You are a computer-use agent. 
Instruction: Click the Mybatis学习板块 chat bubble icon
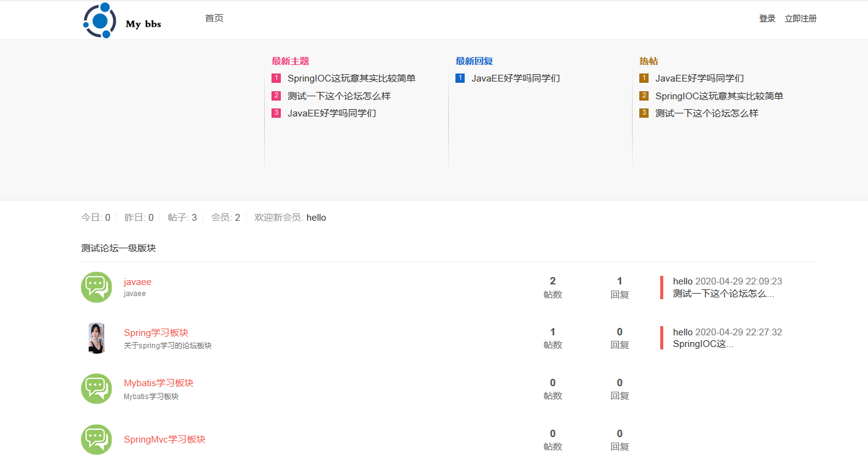coord(96,388)
